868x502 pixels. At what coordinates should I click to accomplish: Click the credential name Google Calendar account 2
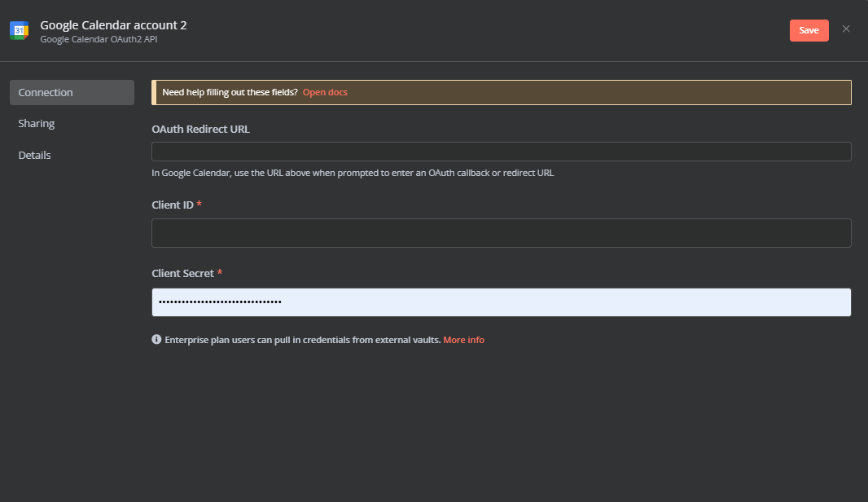coord(113,25)
